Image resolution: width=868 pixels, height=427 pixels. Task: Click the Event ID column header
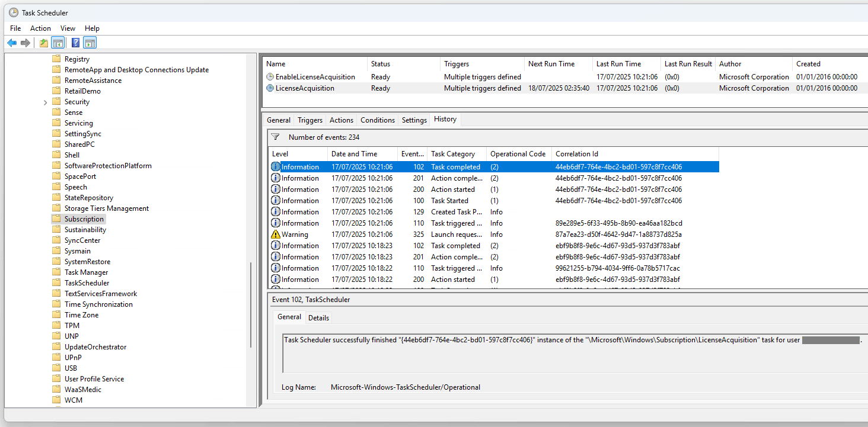point(412,153)
